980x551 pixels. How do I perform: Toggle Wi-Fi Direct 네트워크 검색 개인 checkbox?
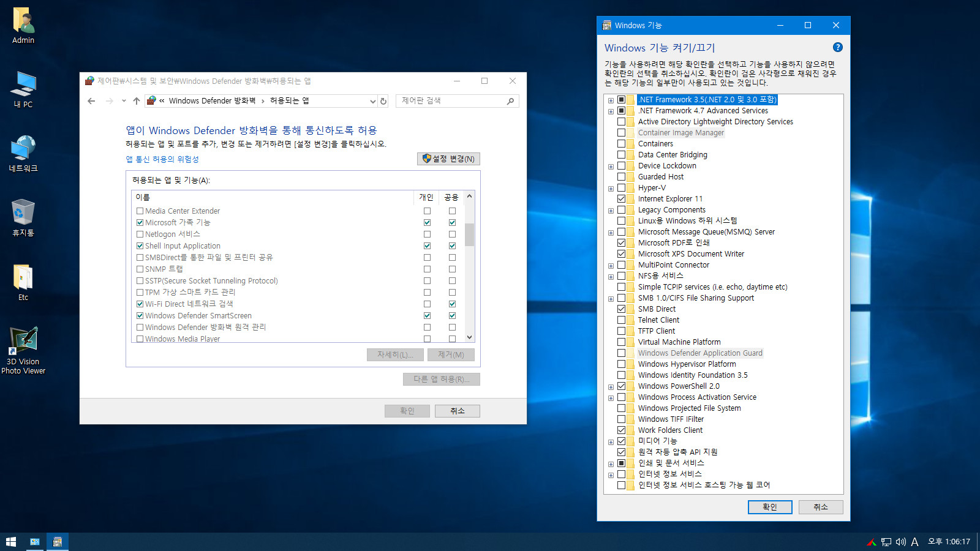[x=427, y=304]
